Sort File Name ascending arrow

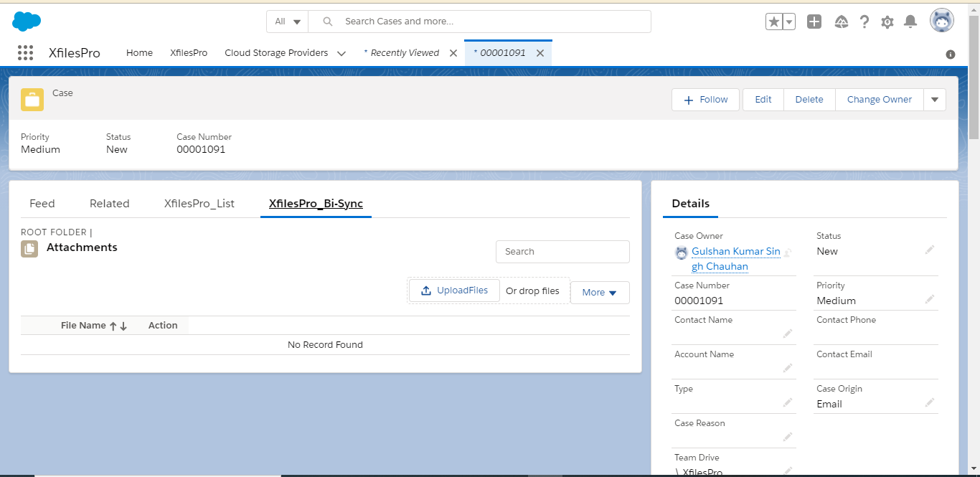coord(113,326)
